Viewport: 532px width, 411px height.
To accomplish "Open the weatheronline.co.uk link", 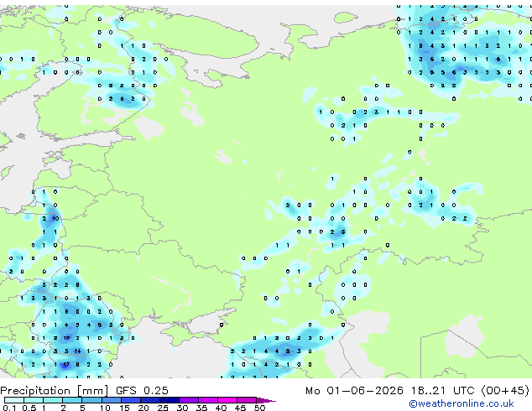I will click(462, 403).
